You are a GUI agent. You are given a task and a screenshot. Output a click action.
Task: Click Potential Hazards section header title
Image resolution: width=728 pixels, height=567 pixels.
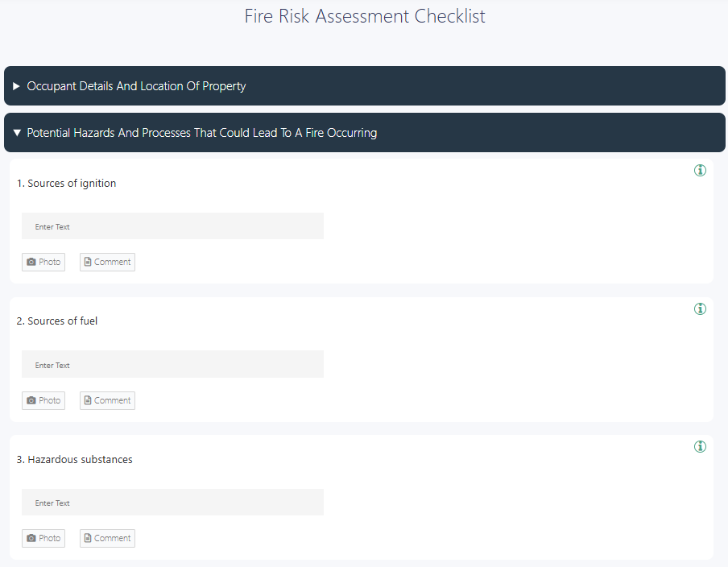tap(201, 133)
